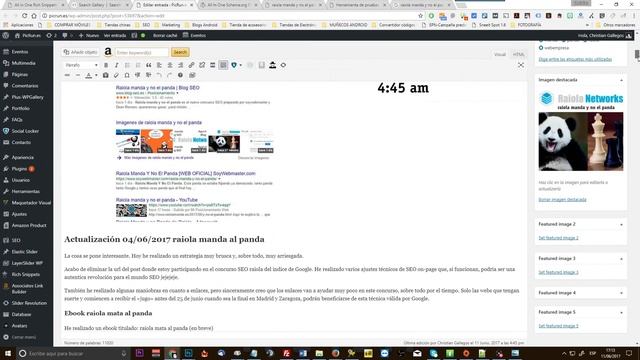The height and width of the screenshot is (360, 640).
Task: Insert or edit link
Action: click(191, 65)
